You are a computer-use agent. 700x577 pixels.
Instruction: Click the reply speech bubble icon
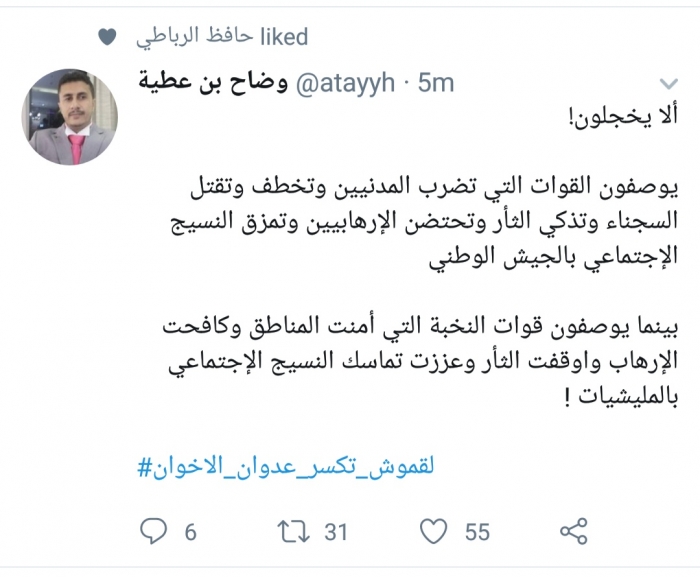[153, 530]
